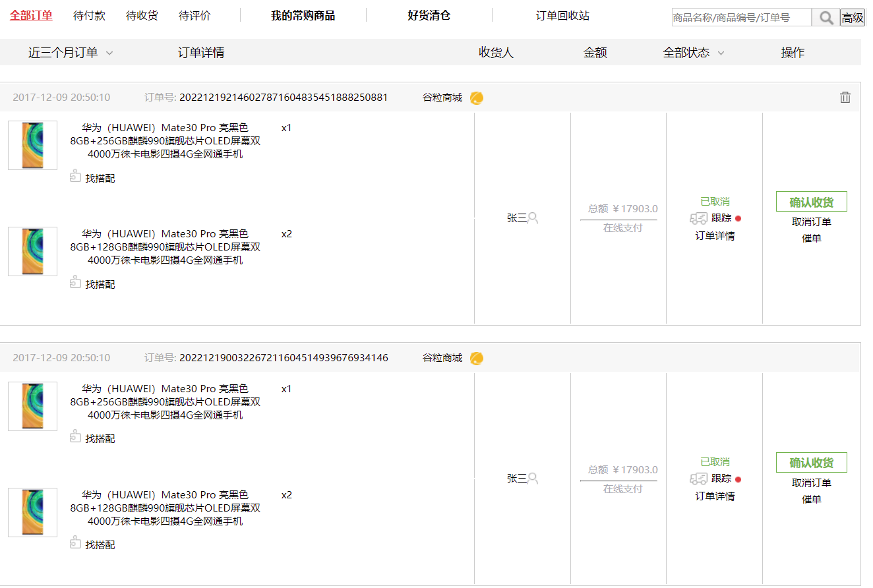Click the 收货人 column header

click(496, 53)
